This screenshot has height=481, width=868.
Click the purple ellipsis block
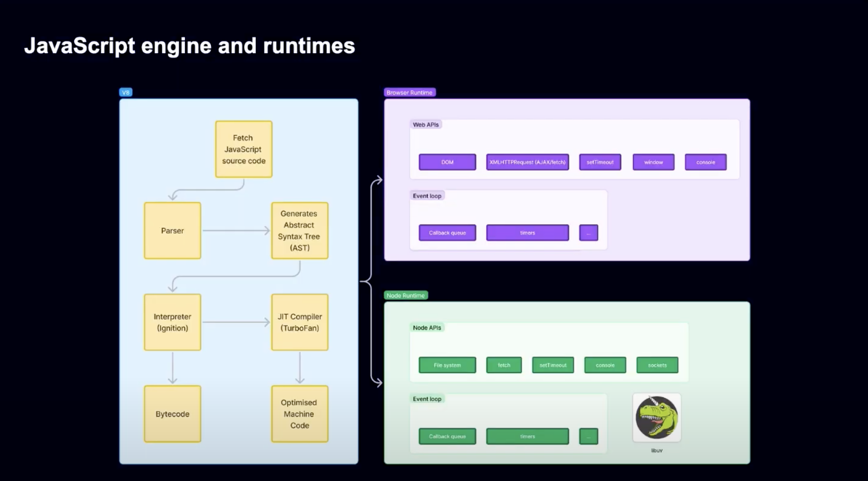point(589,233)
